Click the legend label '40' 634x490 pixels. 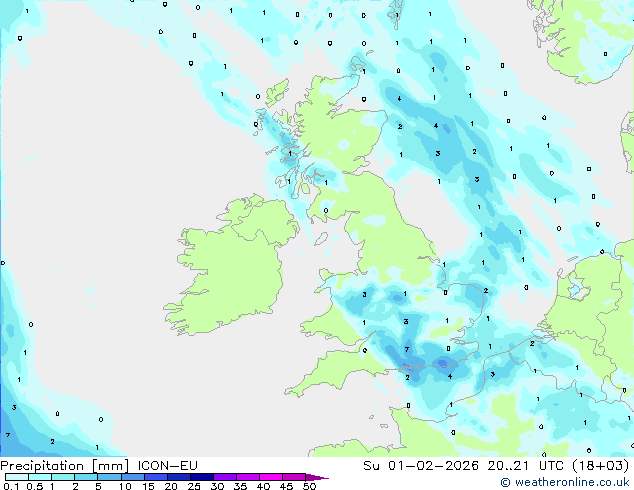pyautogui.click(x=263, y=486)
